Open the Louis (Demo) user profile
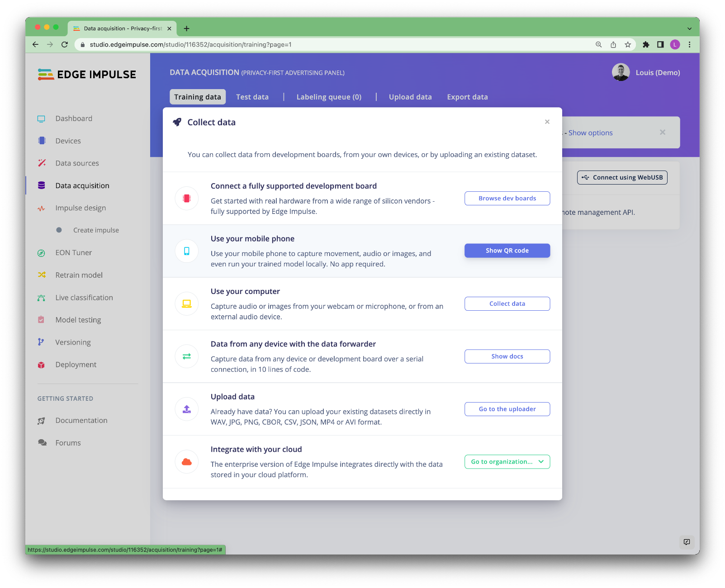725x588 pixels. pyautogui.click(x=646, y=72)
